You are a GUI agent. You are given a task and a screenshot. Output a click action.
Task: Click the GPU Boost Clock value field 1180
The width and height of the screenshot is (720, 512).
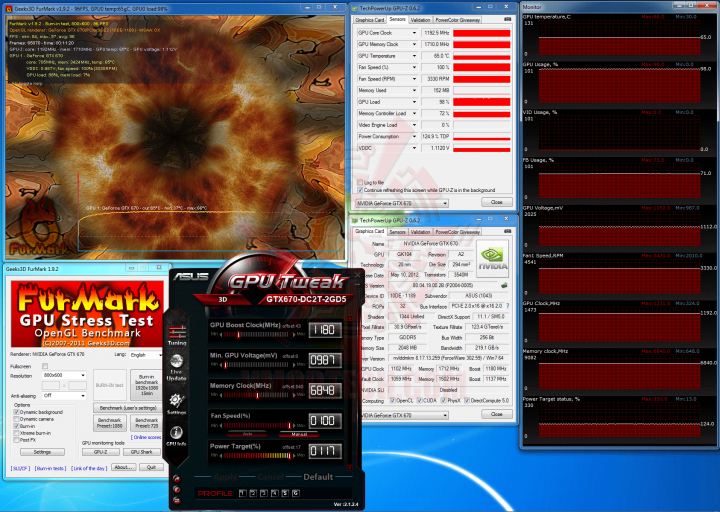click(x=325, y=330)
